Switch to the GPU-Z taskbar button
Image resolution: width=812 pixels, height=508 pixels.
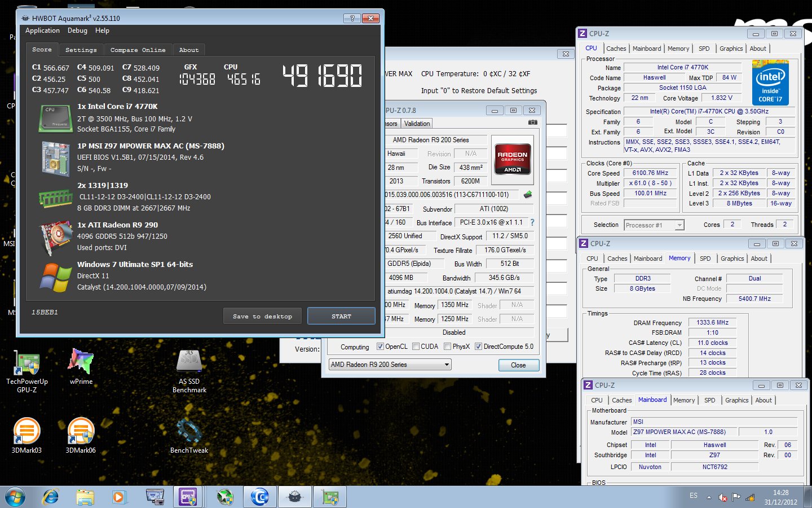pyautogui.click(x=330, y=497)
